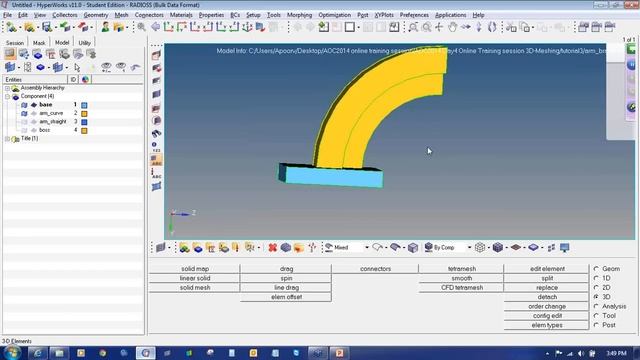This screenshot has width=640, height=360.
Task: Open the Optimization menu
Action: tap(334, 15)
